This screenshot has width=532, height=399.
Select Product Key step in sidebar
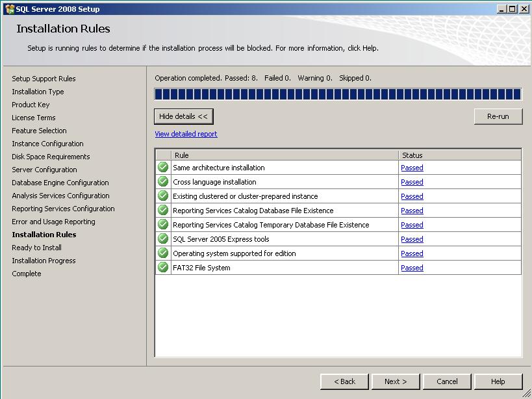(x=31, y=105)
